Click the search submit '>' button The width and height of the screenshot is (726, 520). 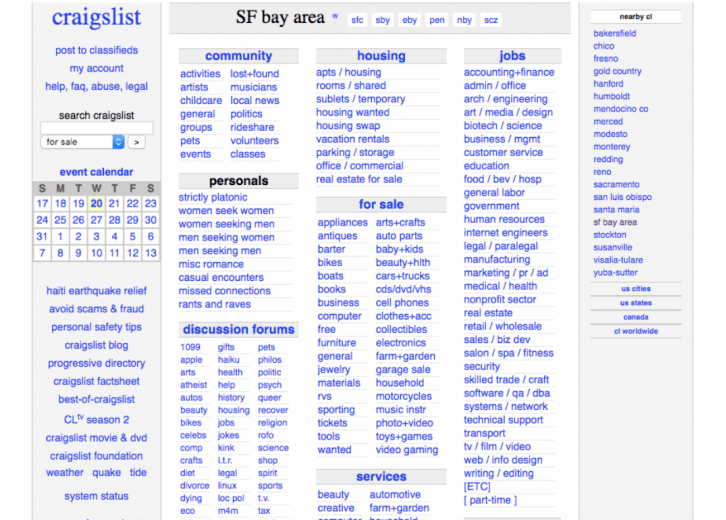(137, 142)
